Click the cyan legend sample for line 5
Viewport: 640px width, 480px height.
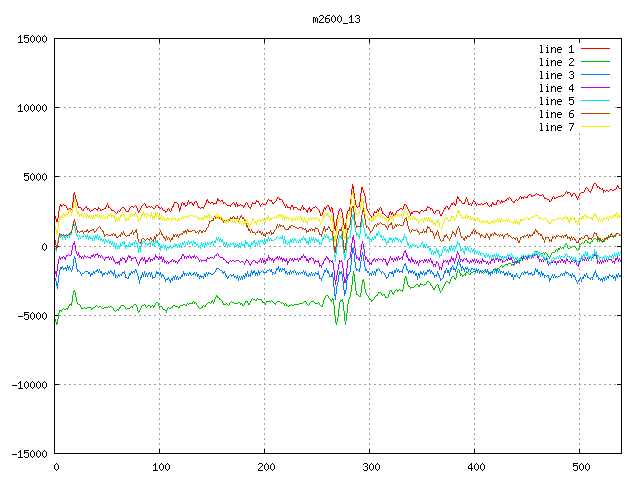(x=595, y=100)
